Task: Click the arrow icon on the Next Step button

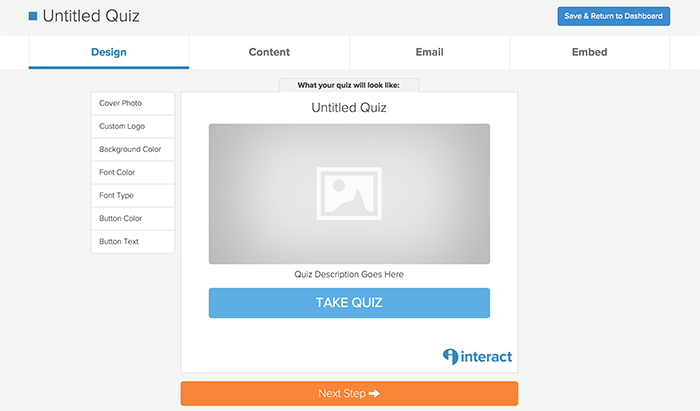Action: pyautogui.click(x=374, y=394)
